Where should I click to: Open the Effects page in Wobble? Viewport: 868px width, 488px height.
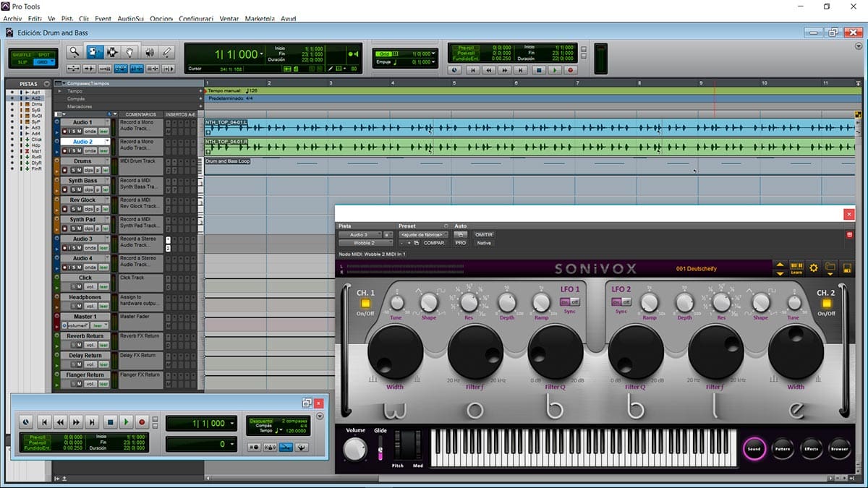tap(811, 449)
